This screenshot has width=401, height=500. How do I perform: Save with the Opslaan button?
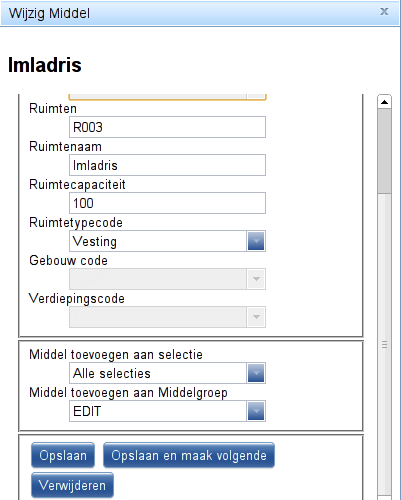(63, 455)
